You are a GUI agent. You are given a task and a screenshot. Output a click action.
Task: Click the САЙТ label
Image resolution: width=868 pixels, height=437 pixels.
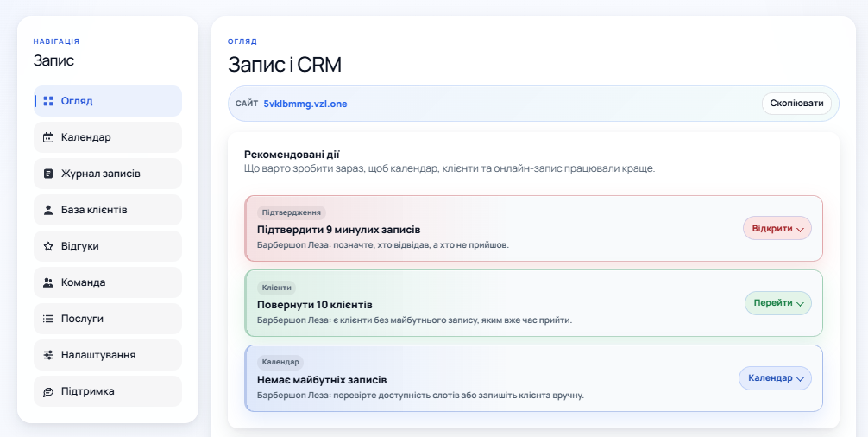(247, 104)
